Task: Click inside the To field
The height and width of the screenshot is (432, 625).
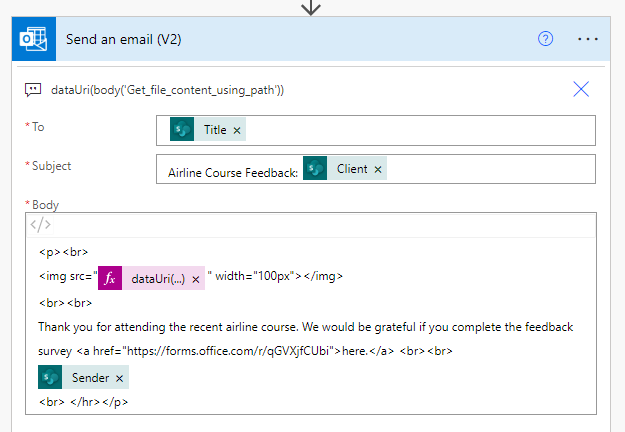Action: pos(420,131)
